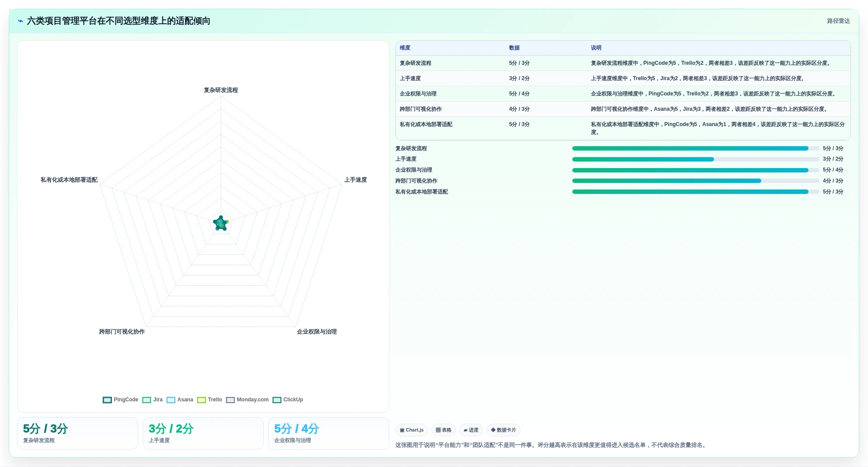Click the radar axis label 跨部门可视化协作
This screenshot has width=868, height=467.
(122, 332)
